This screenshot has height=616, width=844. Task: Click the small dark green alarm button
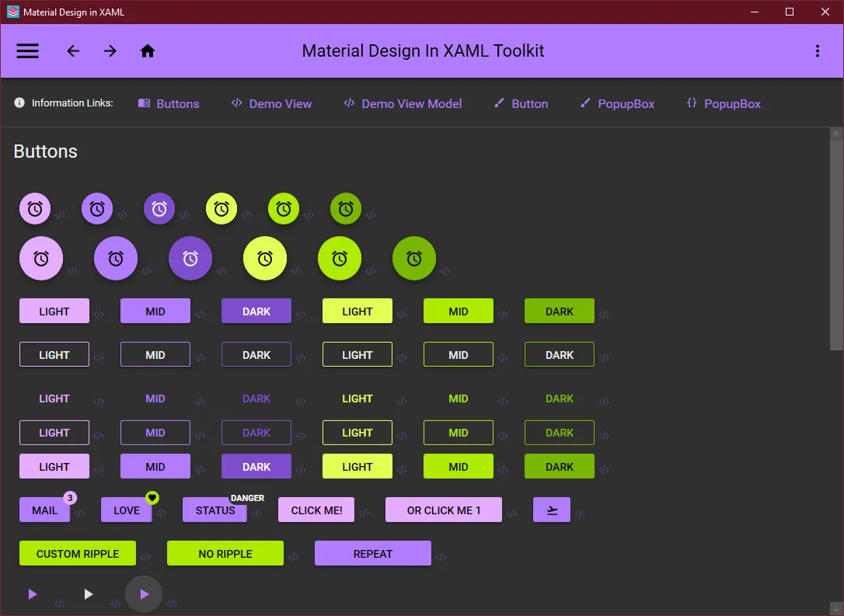pyautogui.click(x=346, y=209)
